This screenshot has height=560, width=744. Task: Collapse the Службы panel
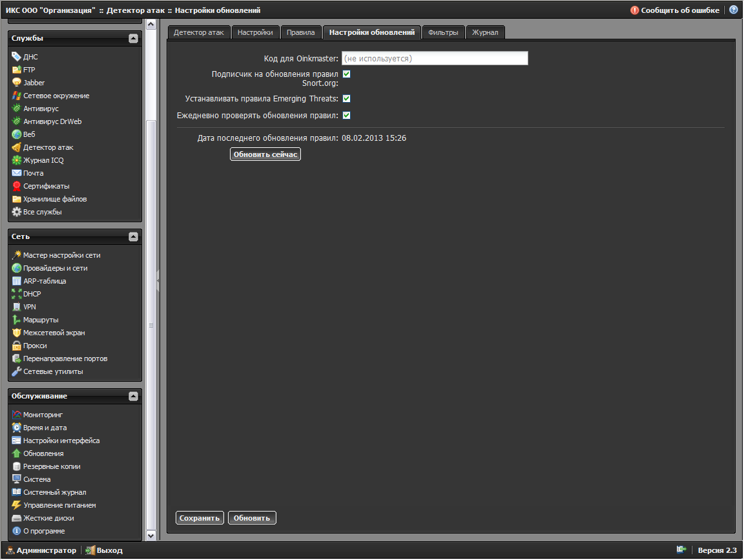pos(133,39)
